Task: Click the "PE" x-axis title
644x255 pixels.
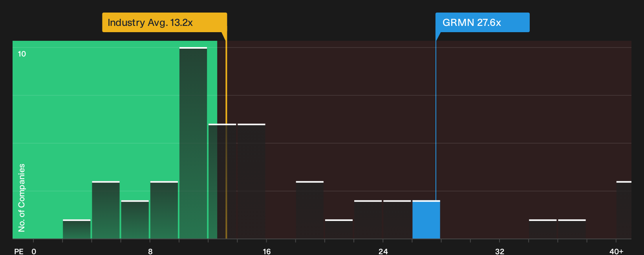Action: (x=19, y=251)
